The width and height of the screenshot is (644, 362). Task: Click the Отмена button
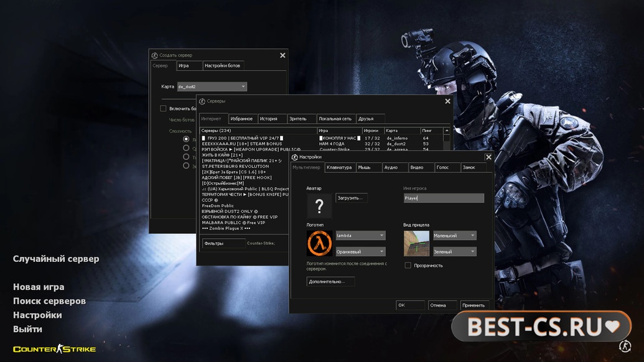tap(442, 305)
